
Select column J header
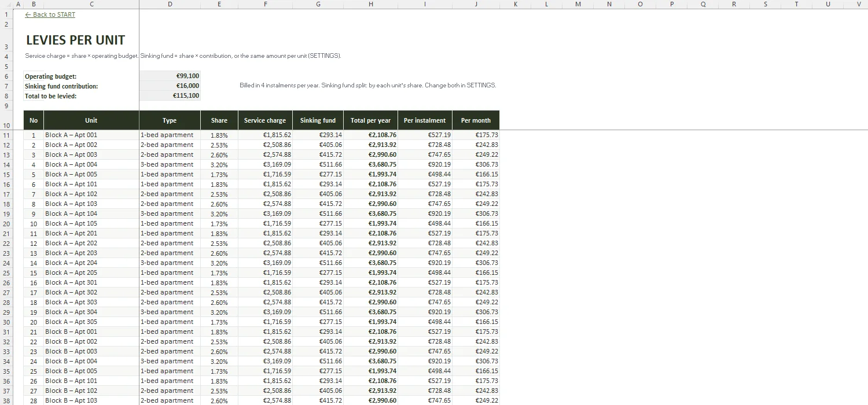476,4
